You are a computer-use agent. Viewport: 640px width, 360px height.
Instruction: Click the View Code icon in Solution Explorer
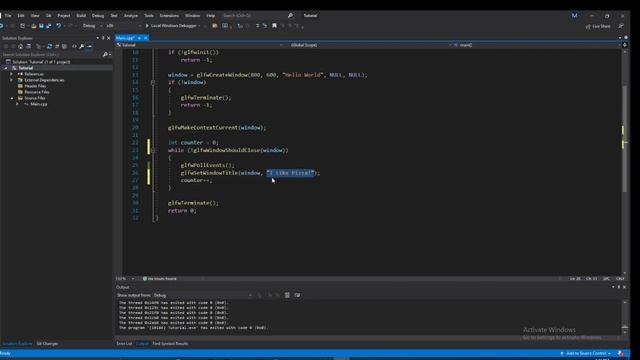(x=74, y=46)
